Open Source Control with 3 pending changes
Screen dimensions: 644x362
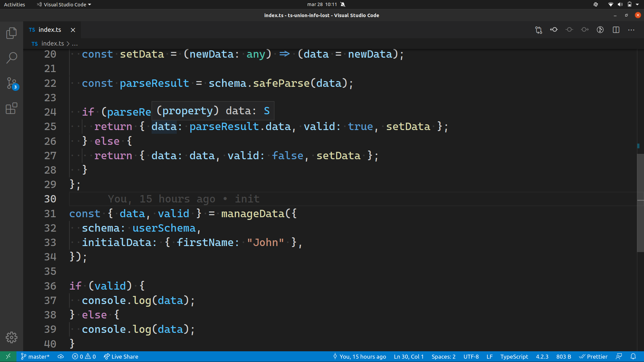pyautogui.click(x=11, y=83)
